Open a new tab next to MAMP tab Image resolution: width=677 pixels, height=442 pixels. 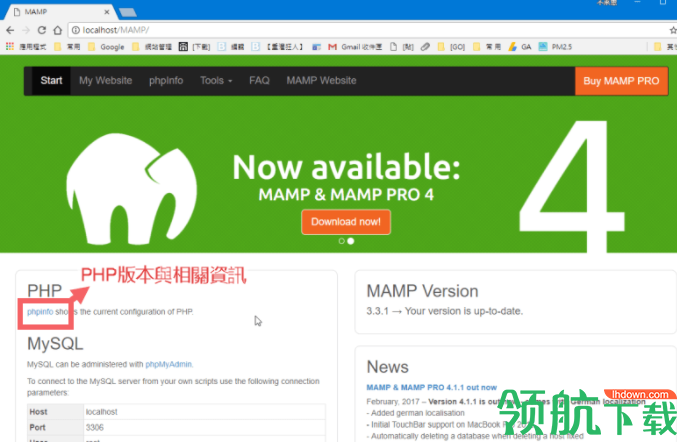click(128, 13)
